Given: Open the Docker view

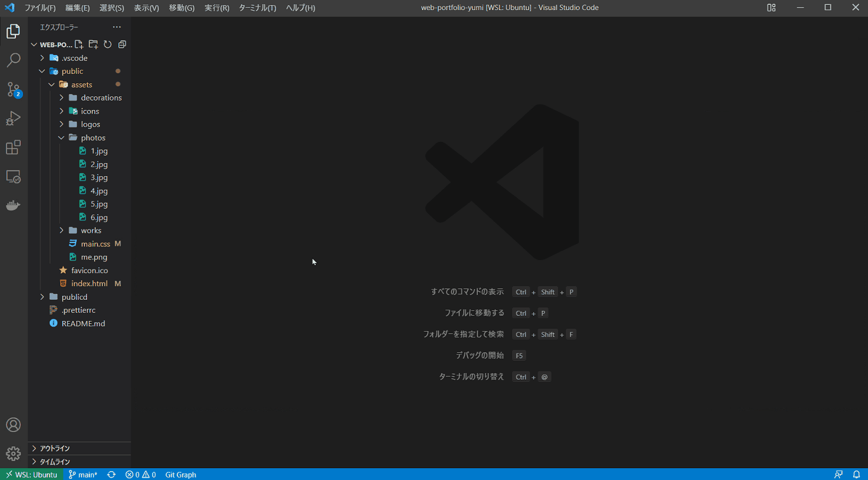Looking at the screenshot, I should [14, 205].
